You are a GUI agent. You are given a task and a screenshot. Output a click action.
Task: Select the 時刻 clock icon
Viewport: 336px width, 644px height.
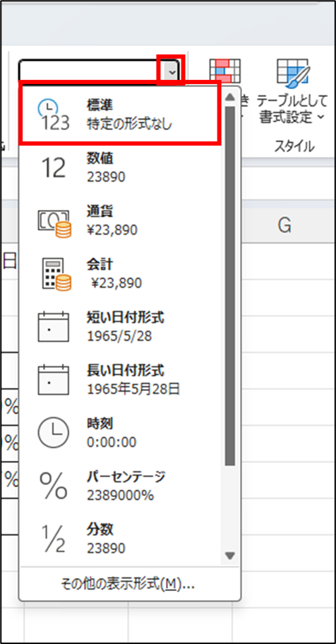coord(54,433)
